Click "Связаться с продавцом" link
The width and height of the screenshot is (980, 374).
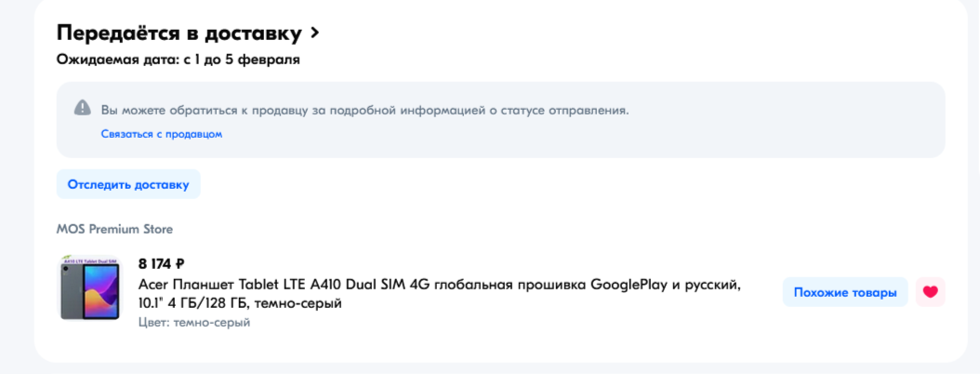coord(162,134)
